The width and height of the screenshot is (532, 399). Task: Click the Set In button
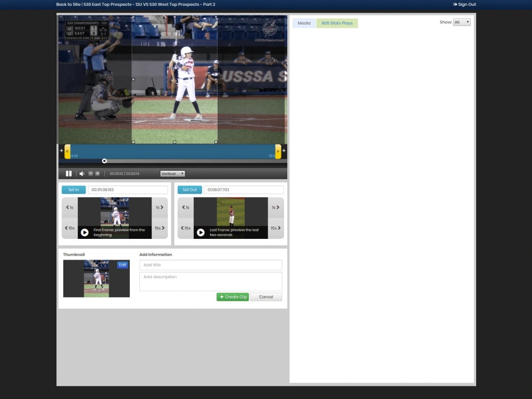pos(73,190)
